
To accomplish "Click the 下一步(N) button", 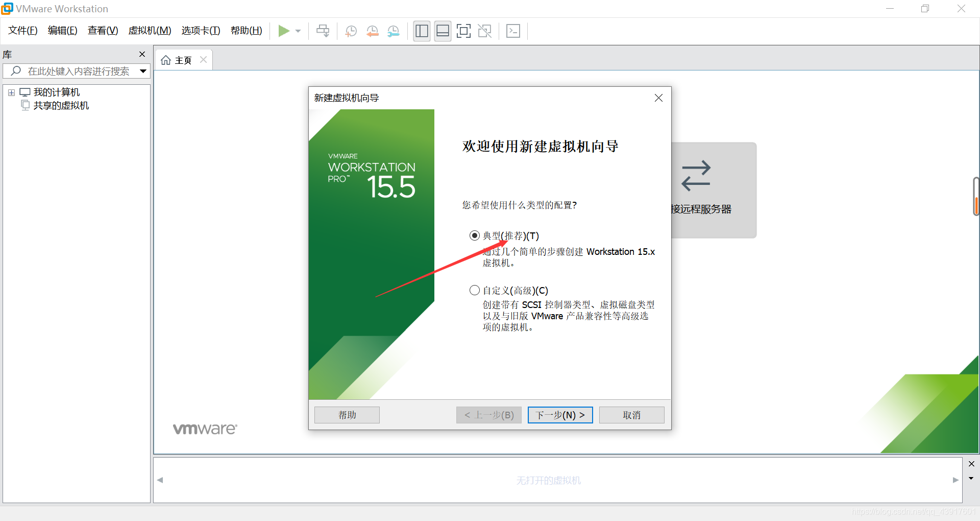I will pos(560,415).
